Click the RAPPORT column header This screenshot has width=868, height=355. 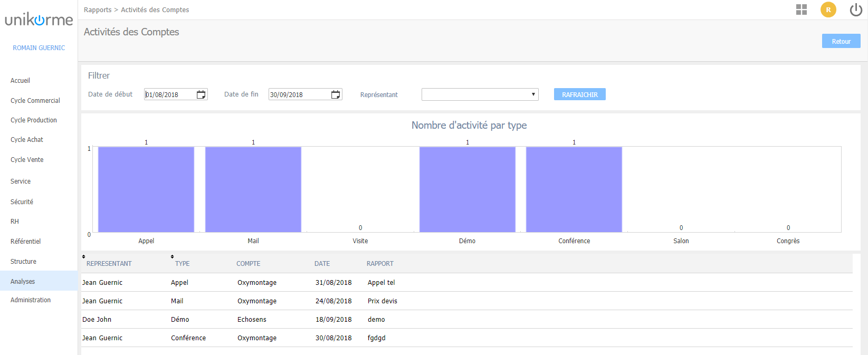(380, 264)
